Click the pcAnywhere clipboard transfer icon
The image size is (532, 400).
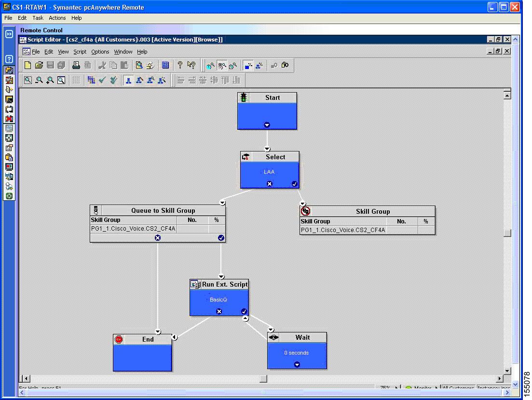(9, 157)
